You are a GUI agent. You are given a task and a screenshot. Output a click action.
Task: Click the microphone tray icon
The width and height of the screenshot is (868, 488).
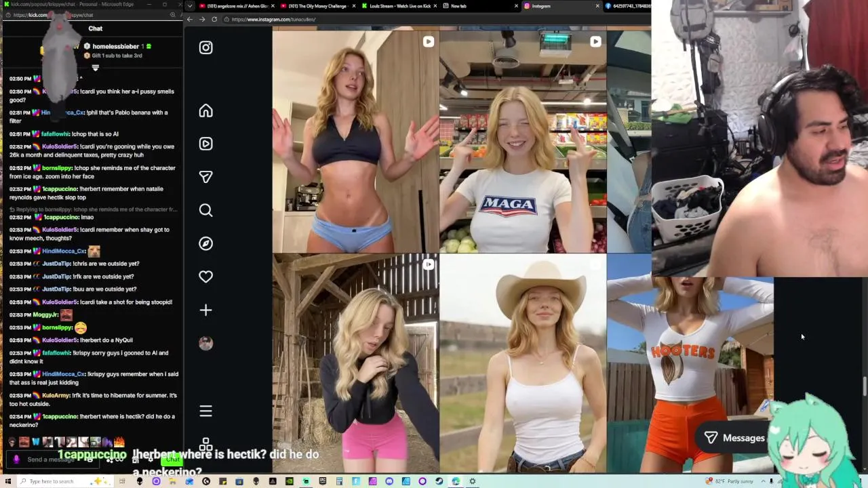click(771, 481)
